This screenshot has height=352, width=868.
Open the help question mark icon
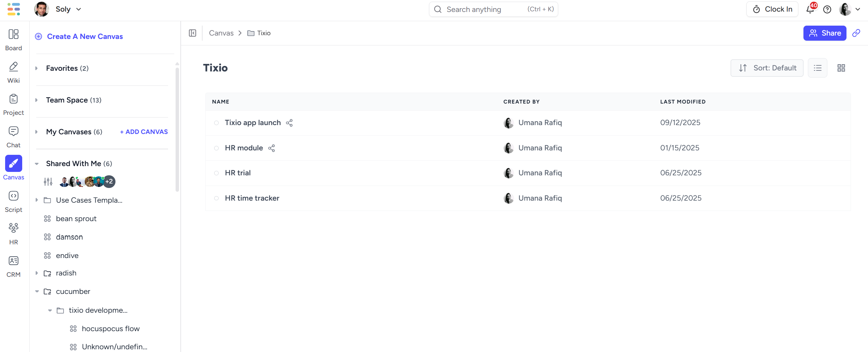(x=827, y=9)
